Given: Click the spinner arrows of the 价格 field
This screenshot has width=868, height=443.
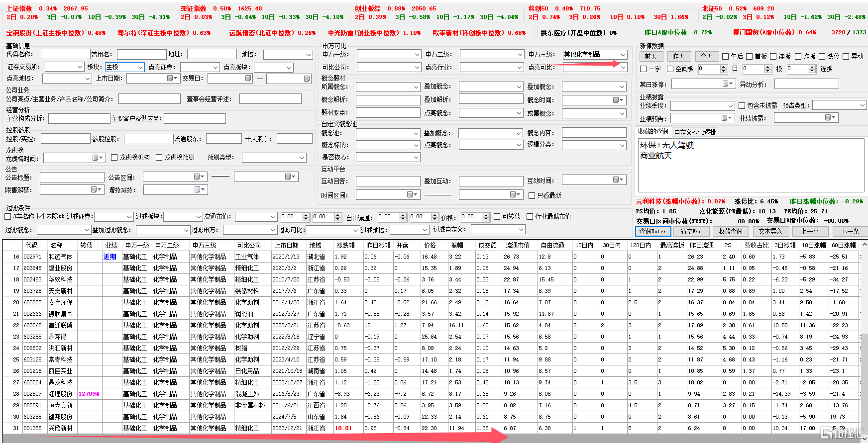Looking at the screenshot, I should tap(486, 217).
